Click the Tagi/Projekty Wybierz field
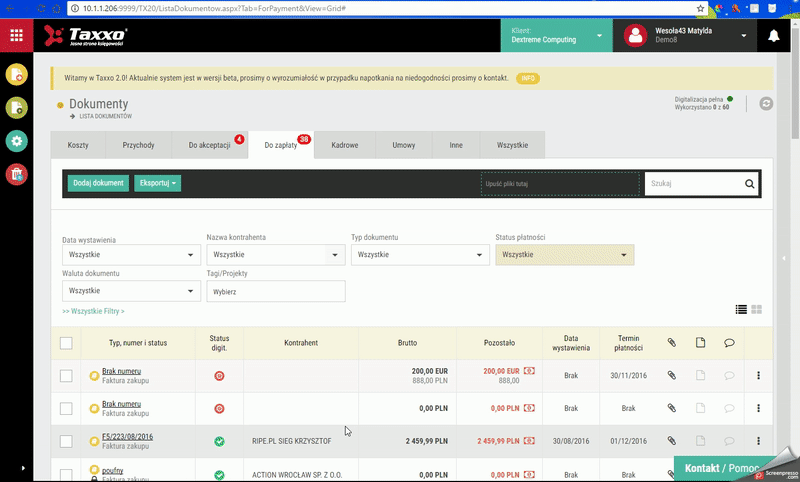This screenshot has width=800, height=482. (276, 291)
